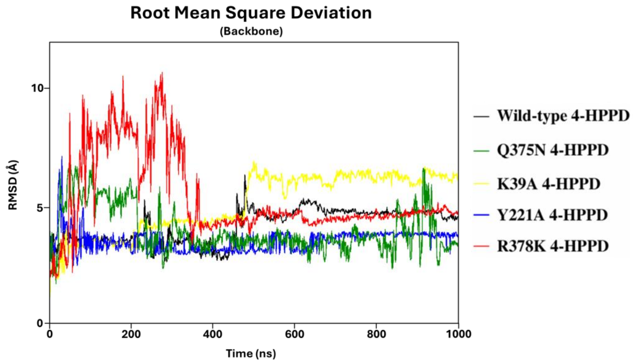This screenshot has width=633, height=364.
Task: Click the red R378K legend line swatch
Action: point(481,246)
